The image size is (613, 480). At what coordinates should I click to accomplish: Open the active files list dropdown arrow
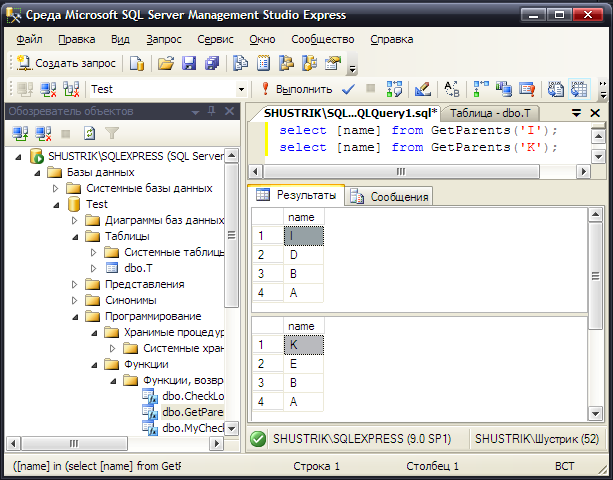tap(576, 113)
